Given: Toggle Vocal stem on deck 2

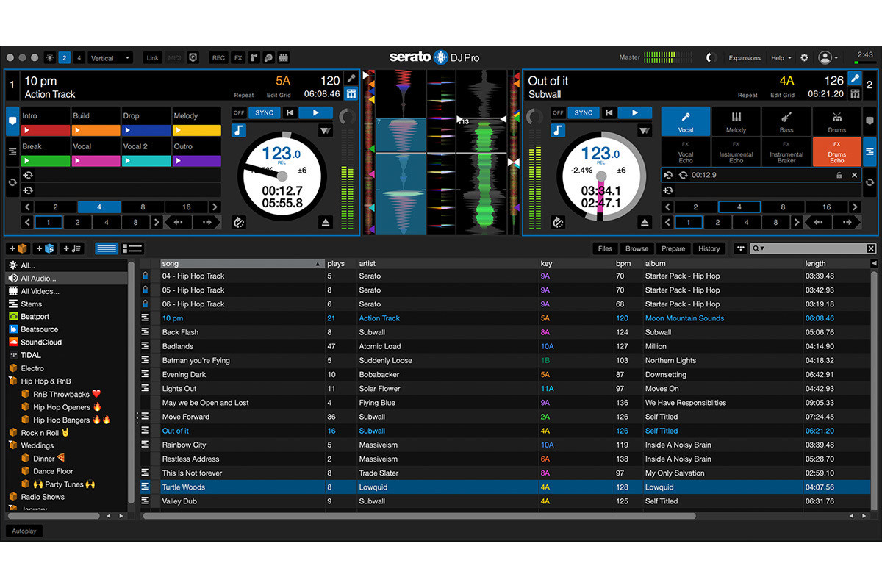Looking at the screenshot, I should [685, 121].
